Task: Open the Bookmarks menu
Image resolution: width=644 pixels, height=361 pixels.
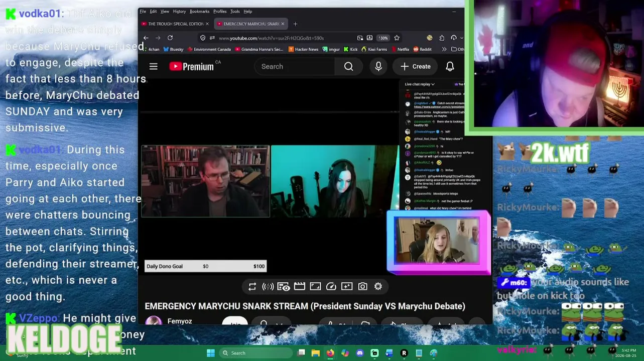Action: [x=199, y=12]
